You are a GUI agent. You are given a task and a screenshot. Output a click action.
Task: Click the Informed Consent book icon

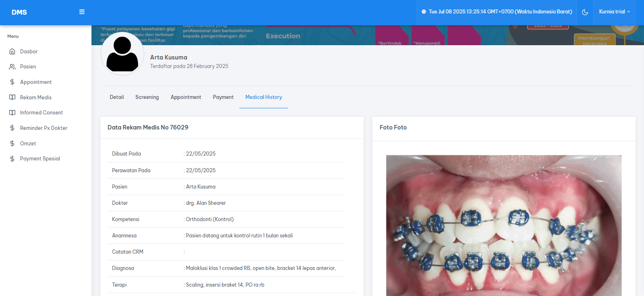[x=12, y=113]
